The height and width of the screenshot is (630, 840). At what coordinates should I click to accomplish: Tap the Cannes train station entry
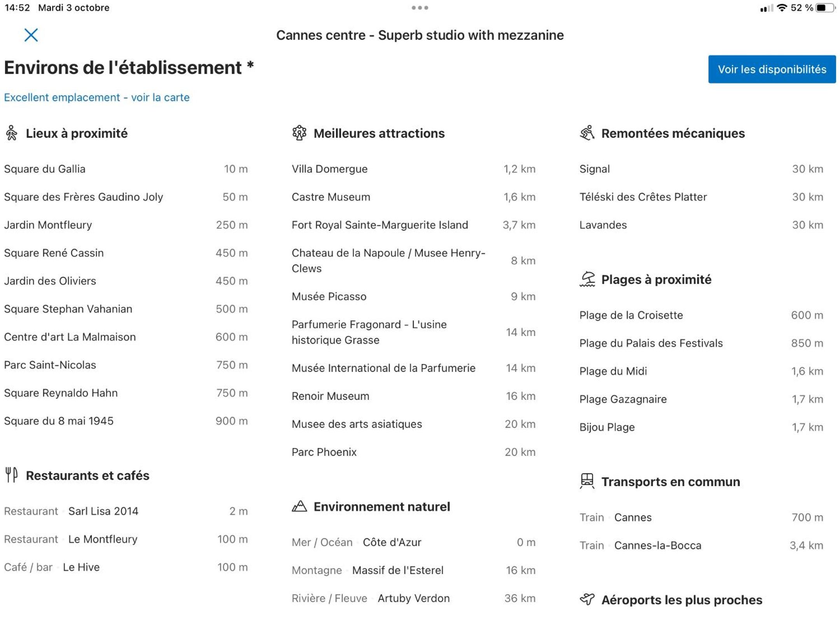point(633,517)
